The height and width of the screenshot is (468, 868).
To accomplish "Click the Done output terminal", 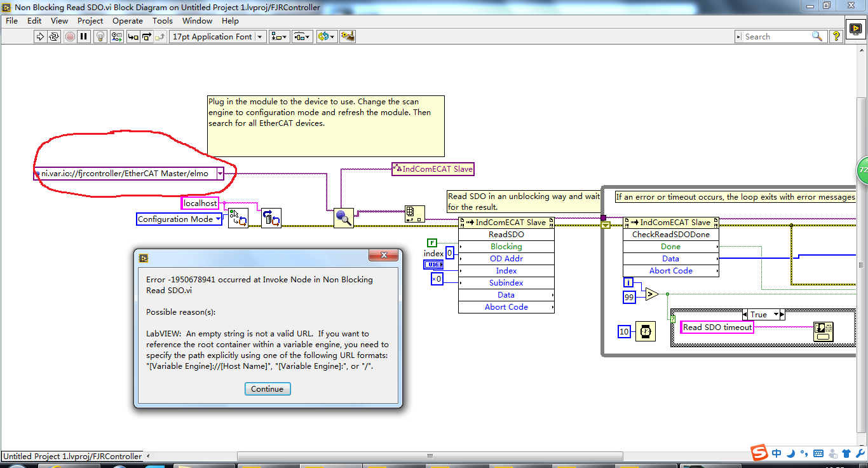I will click(671, 246).
